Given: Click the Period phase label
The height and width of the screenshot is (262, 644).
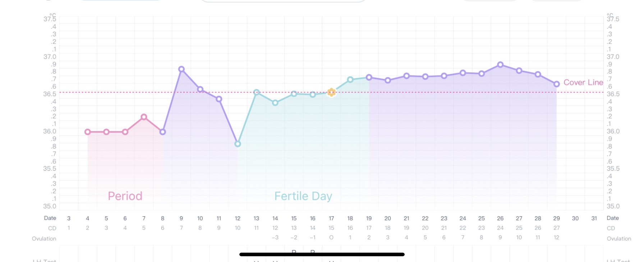Looking at the screenshot, I should [125, 196].
